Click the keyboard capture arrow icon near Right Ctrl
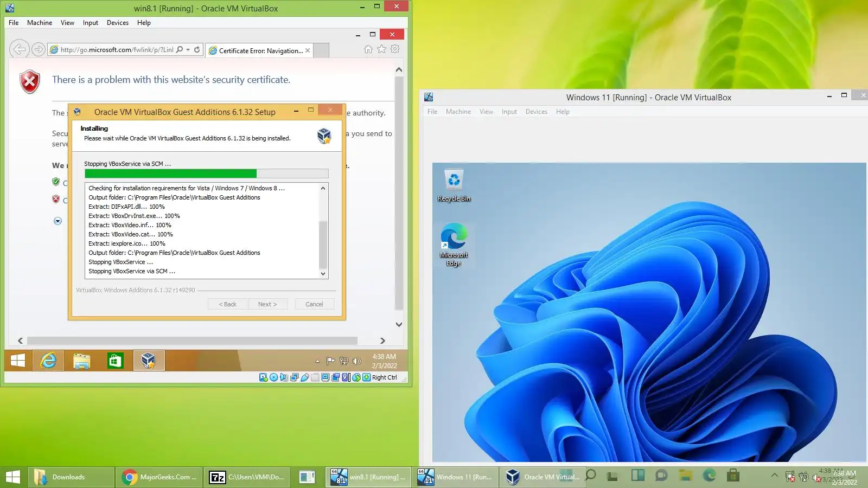 pyautogui.click(x=366, y=377)
